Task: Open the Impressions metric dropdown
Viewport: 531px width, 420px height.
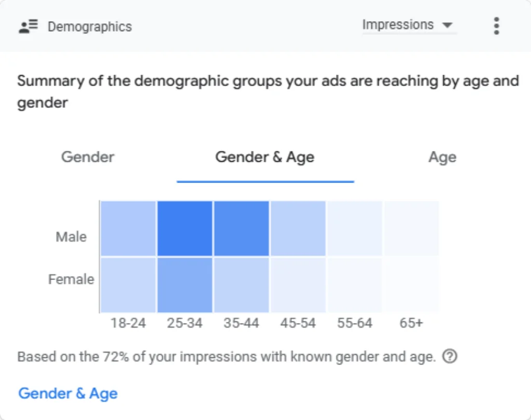Action: (410, 25)
